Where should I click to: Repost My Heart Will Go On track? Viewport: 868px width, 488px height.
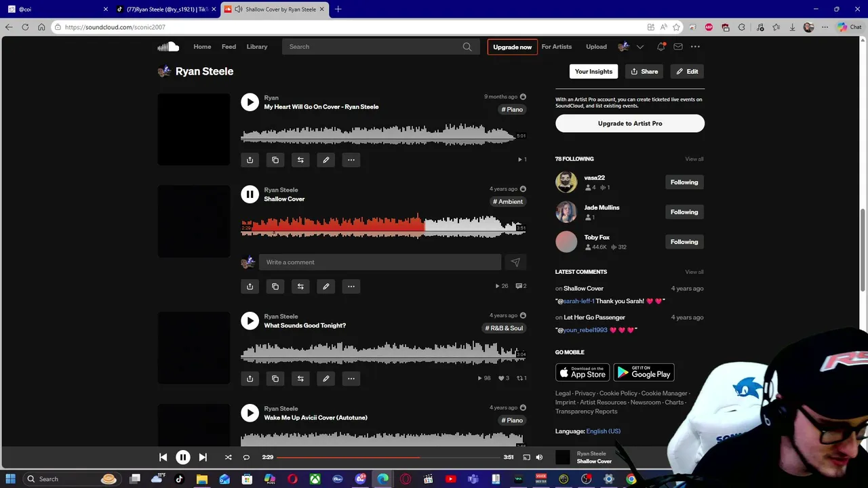tap(300, 160)
